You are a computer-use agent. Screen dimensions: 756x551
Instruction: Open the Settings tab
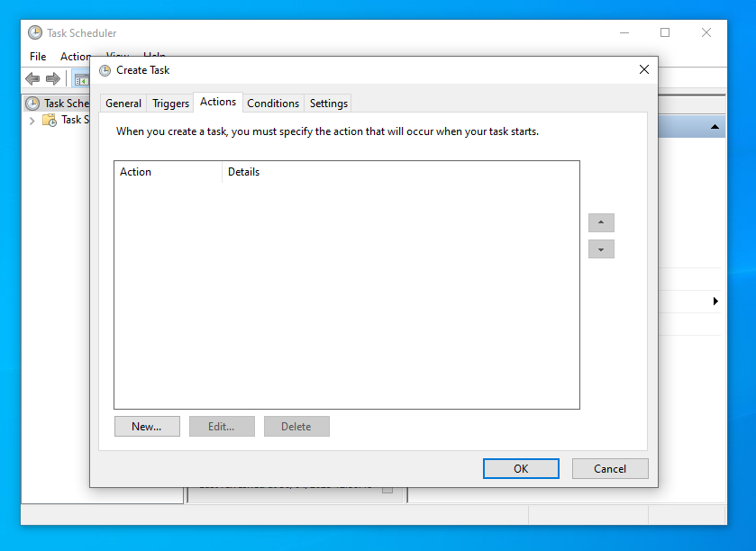[329, 104]
